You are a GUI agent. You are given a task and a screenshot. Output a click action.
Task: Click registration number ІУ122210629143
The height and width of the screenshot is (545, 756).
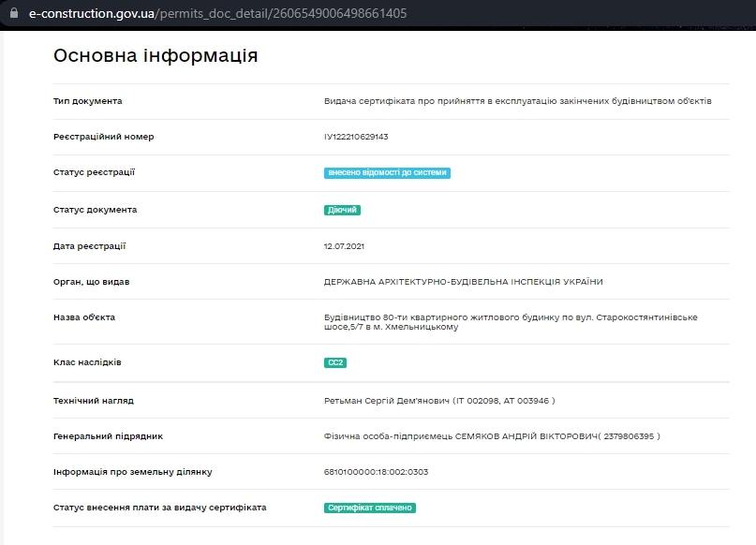(356, 137)
